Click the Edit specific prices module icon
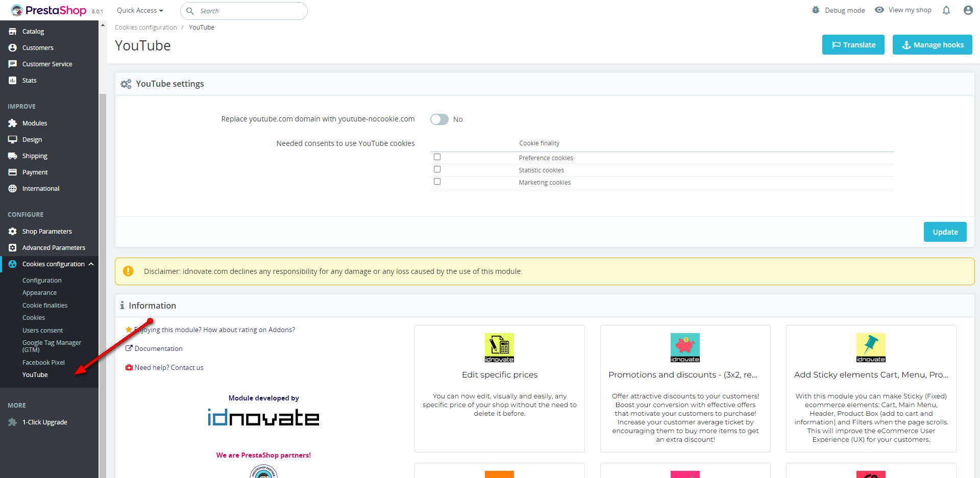Image resolution: width=980 pixels, height=478 pixels. tap(500, 348)
